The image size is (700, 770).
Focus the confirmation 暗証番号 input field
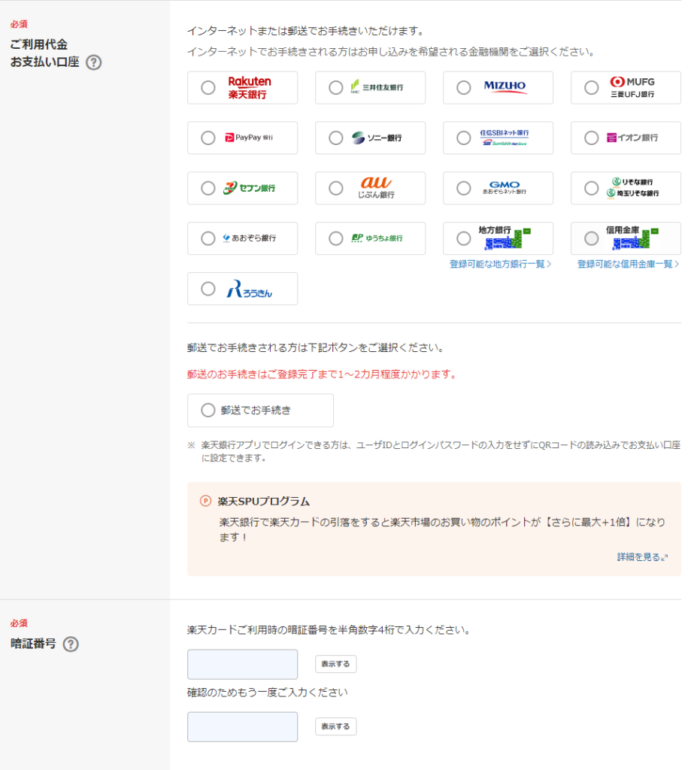243,727
